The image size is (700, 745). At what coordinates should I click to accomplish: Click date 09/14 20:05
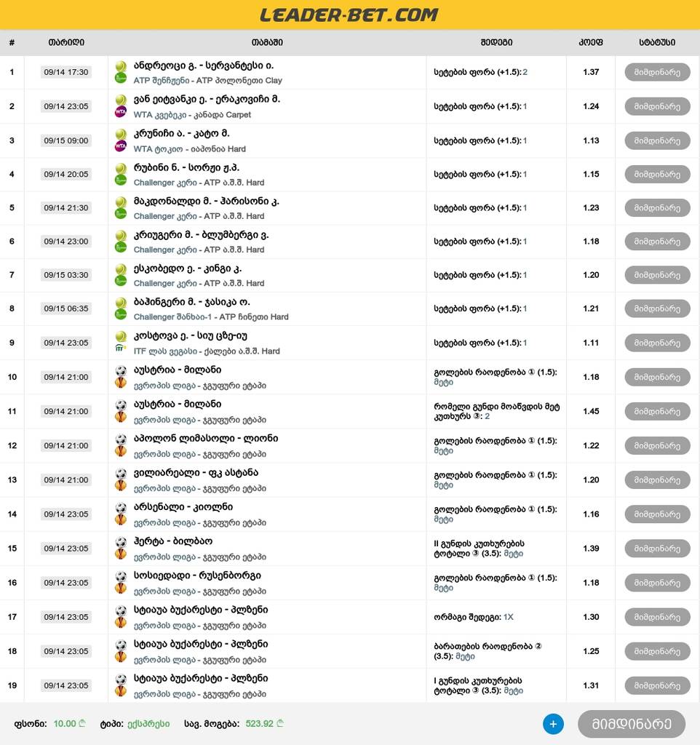pos(66,175)
